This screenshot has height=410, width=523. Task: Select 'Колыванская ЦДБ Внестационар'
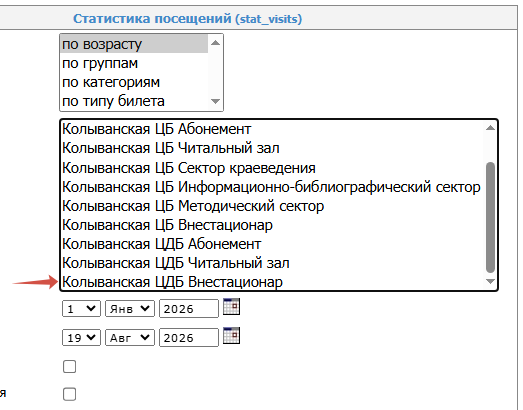click(272, 282)
